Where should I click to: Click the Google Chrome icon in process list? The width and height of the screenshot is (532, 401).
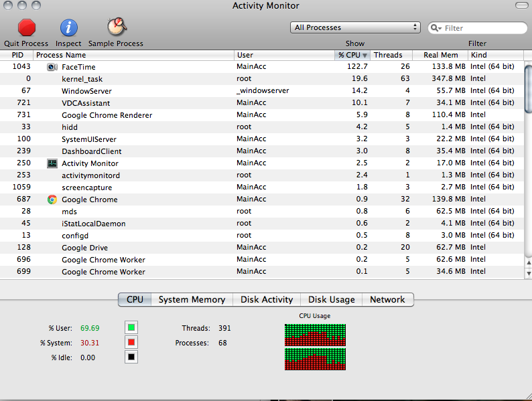[52, 199]
